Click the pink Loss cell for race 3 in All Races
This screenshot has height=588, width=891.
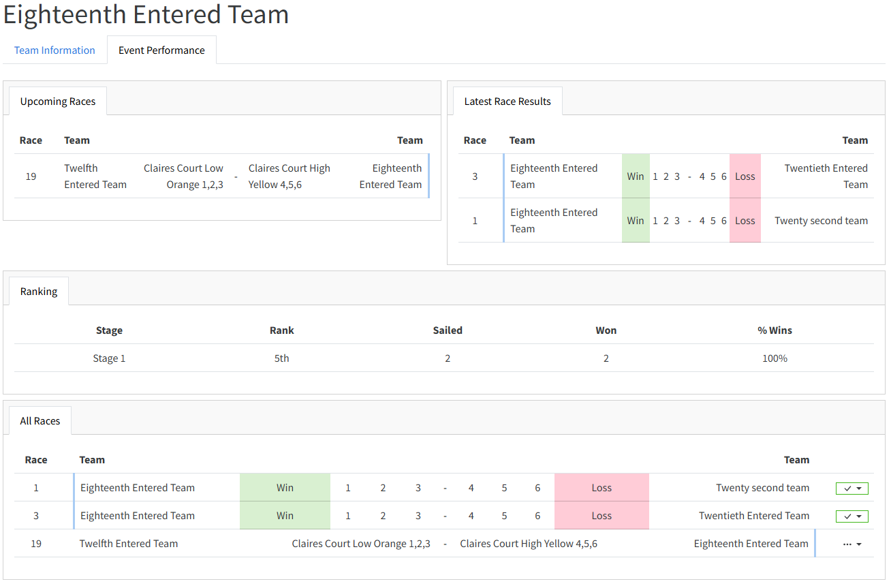pyautogui.click(x=601, y=516)
